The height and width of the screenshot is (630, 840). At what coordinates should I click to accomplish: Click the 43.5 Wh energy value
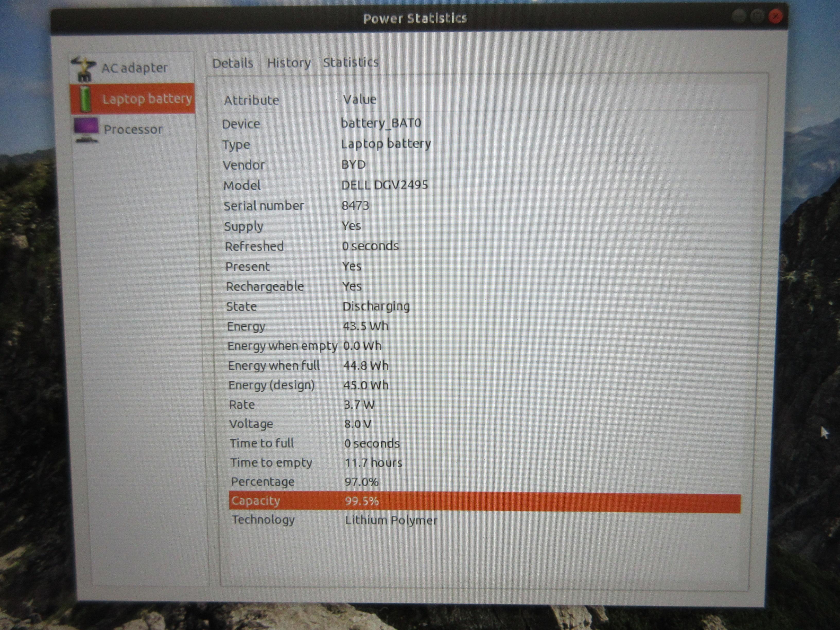(365, 326)
